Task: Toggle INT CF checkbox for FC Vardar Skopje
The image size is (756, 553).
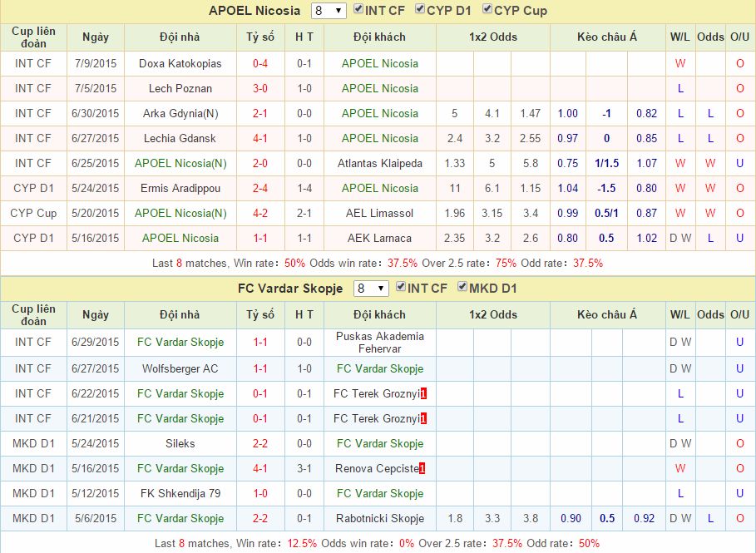Action: coord(401,287)
